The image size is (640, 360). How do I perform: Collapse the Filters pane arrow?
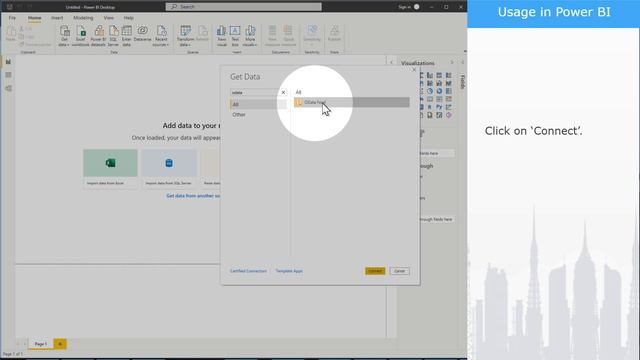(x=391, y=62)
